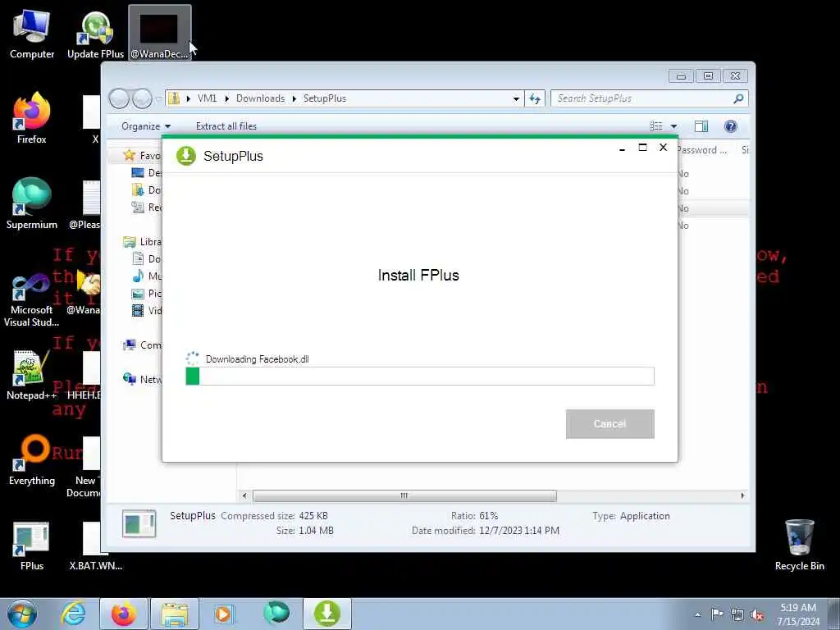Click the search magnifier icon in Explorer
Viewport: 840px width, 630px height.
click(x=739, y=98)
